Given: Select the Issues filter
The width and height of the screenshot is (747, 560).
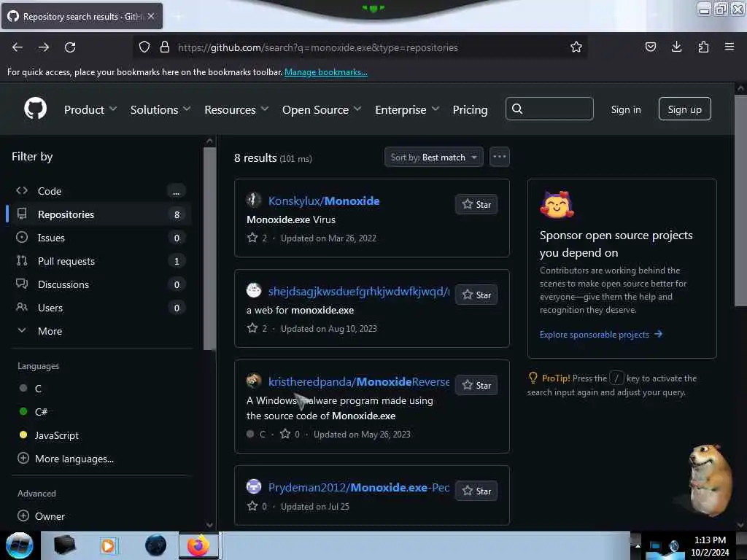Looking at the screenshot, I should [100, 238].
